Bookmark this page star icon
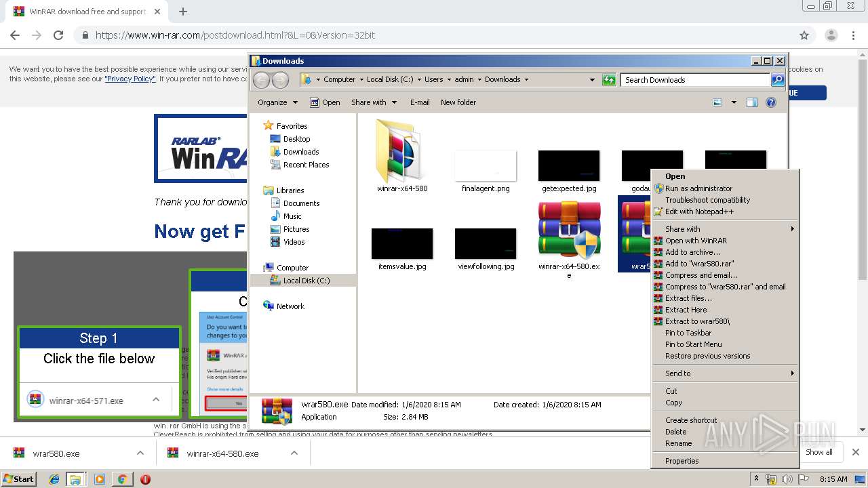Screen dimensions: 868x488 point(804,35)
